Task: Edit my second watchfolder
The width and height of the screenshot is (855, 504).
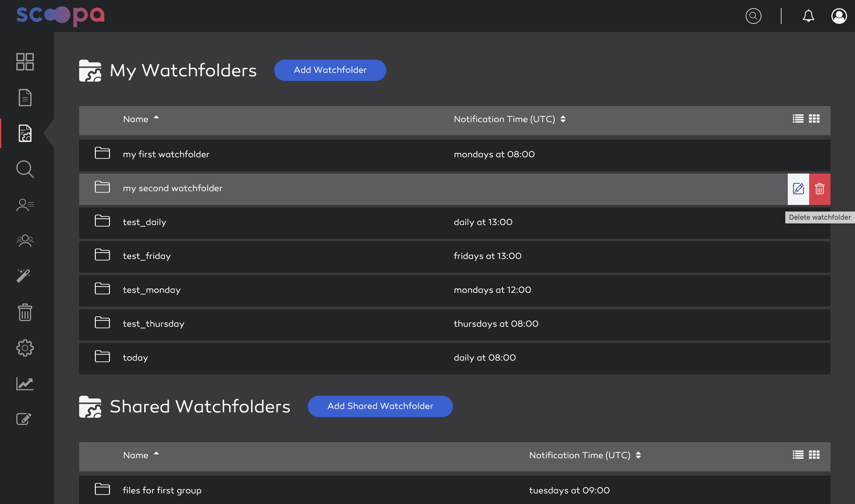Action: [x=798, y=189]
